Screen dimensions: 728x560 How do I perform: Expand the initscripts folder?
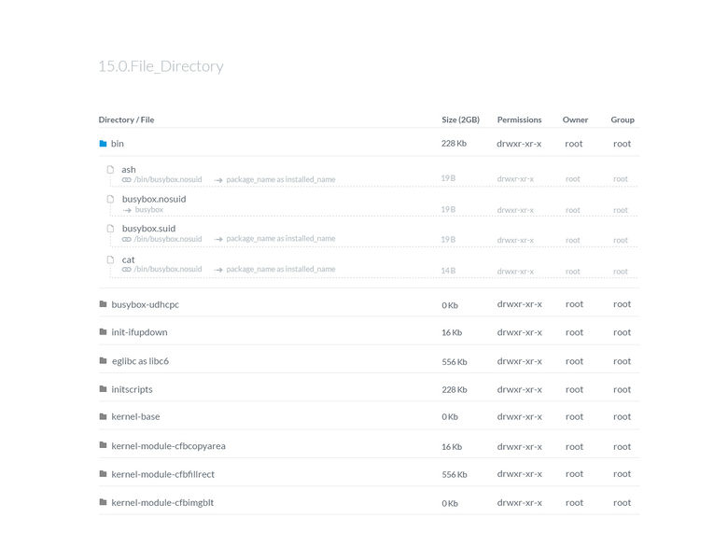coord(104,389)
